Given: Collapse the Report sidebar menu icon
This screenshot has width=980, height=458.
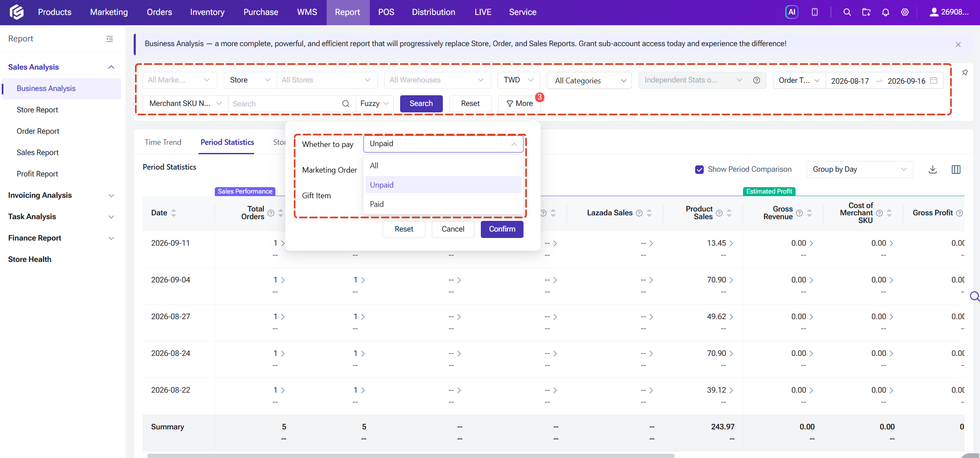Looking at the screenshot, I should click(110, 39).
